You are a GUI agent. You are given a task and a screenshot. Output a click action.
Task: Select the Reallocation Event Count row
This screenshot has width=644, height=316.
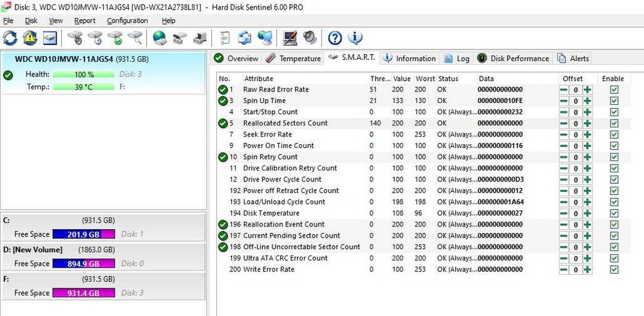click(424, 225)
